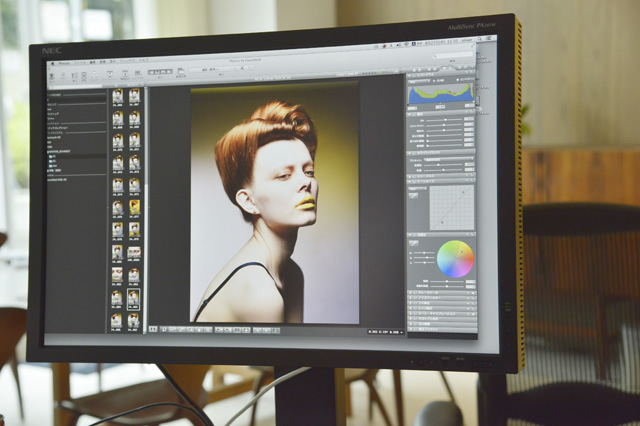The image size is (640, 426).
Task: Click the search field in Phocus toolbar
Action: pos(453,55)
